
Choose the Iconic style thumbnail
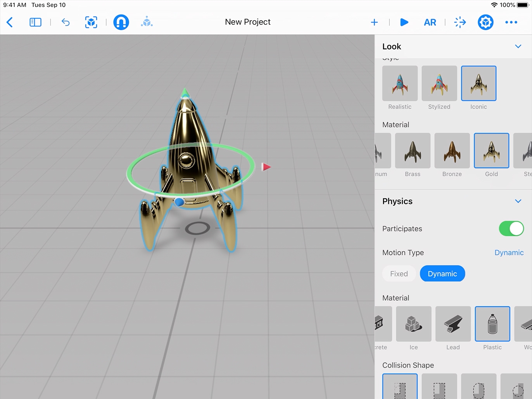click(x=478, y=83)
